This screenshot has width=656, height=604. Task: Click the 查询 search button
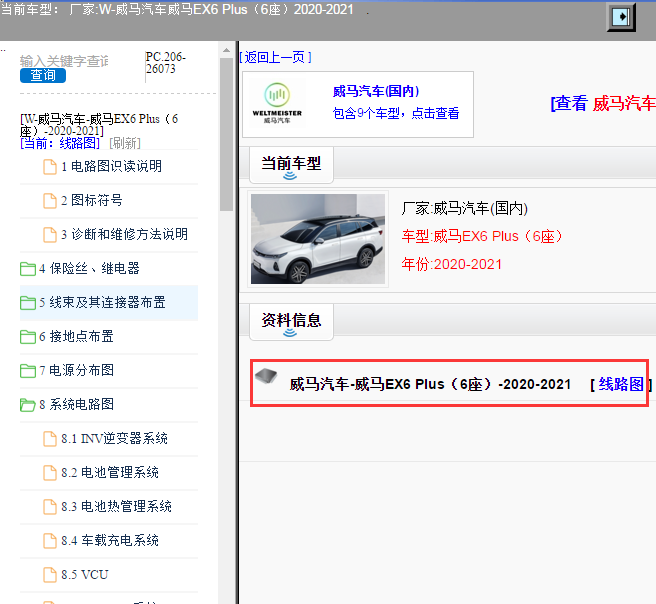43,75
